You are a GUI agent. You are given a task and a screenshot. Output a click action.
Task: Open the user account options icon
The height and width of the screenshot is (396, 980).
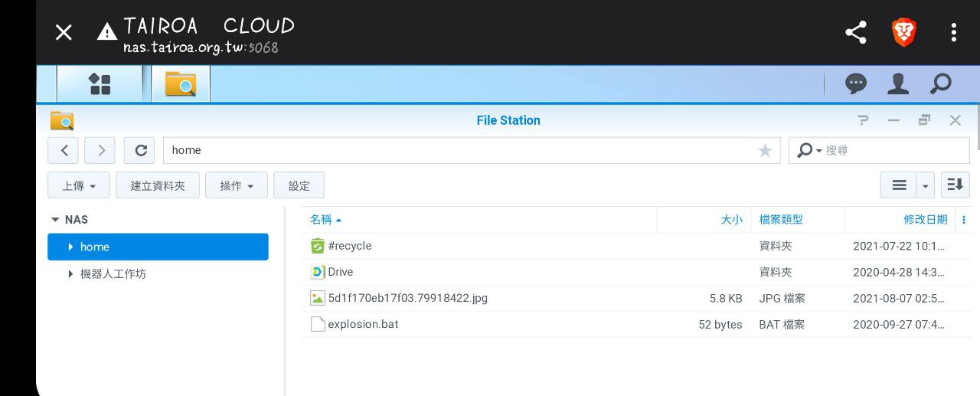897,83
